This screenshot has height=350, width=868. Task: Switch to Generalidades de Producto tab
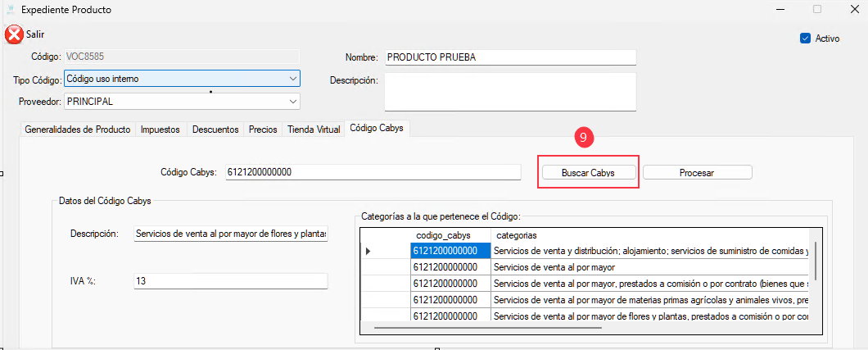pyautogui.click(x=77, y=130)
